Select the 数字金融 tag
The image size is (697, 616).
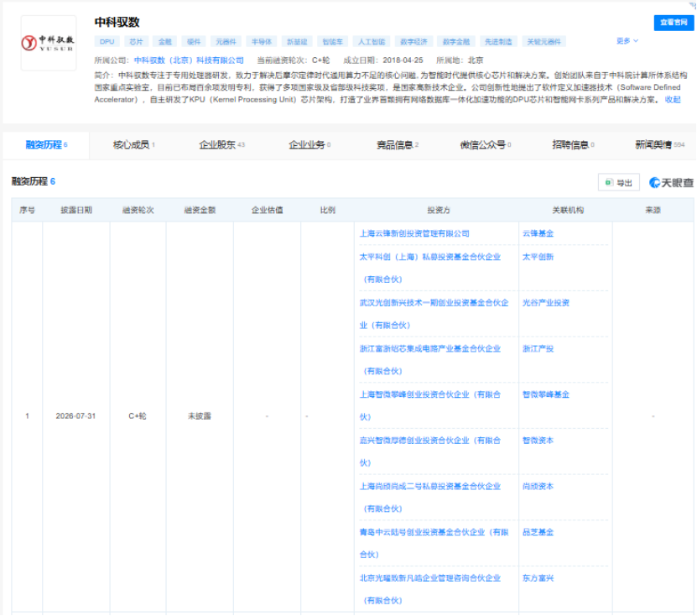(x=456, y=42)
